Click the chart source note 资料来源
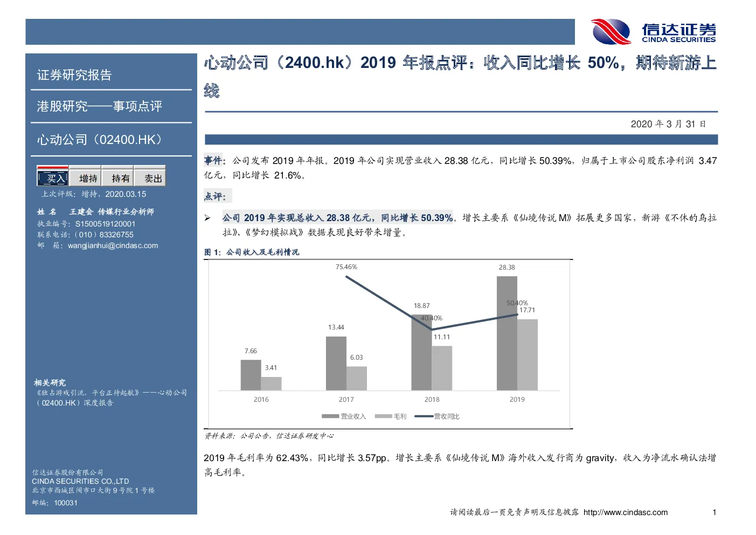Image resolution: width=756 pixels, height=535 pixels. point(269,436)
